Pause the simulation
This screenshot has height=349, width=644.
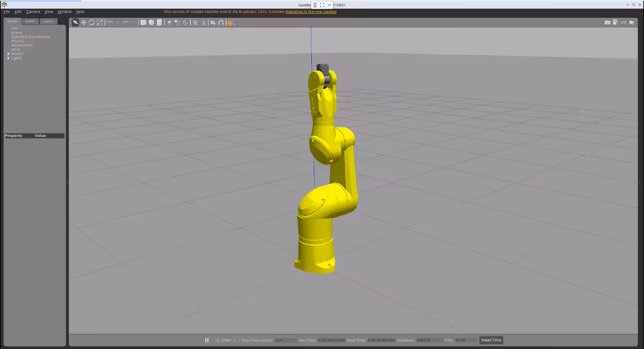(207, 340)
